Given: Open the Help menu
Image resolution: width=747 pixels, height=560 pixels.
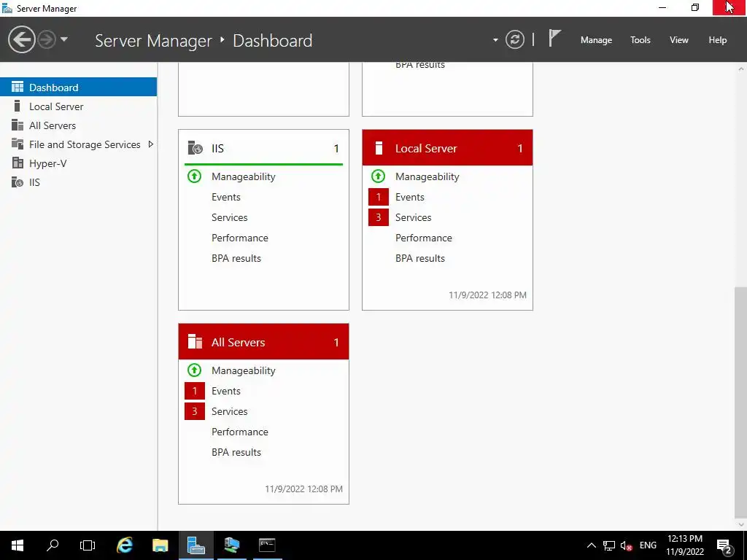Looking at the screenshot, I should pyautogui.click(x=718, y=40).
